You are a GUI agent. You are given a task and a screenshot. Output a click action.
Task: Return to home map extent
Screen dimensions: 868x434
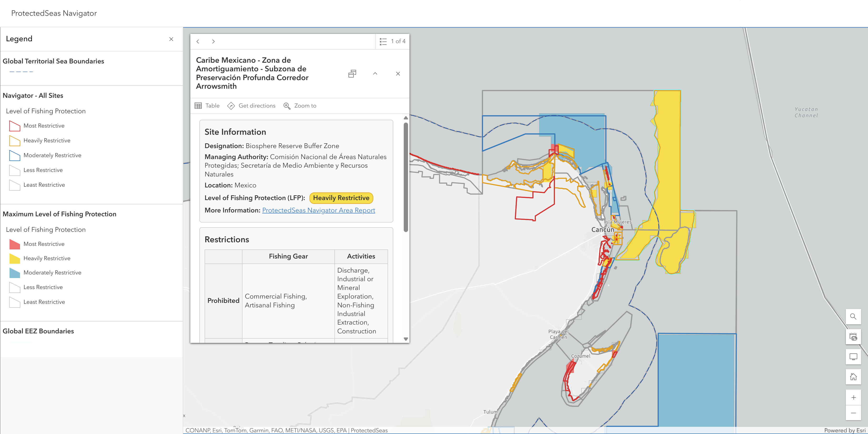tap(853, 377)
